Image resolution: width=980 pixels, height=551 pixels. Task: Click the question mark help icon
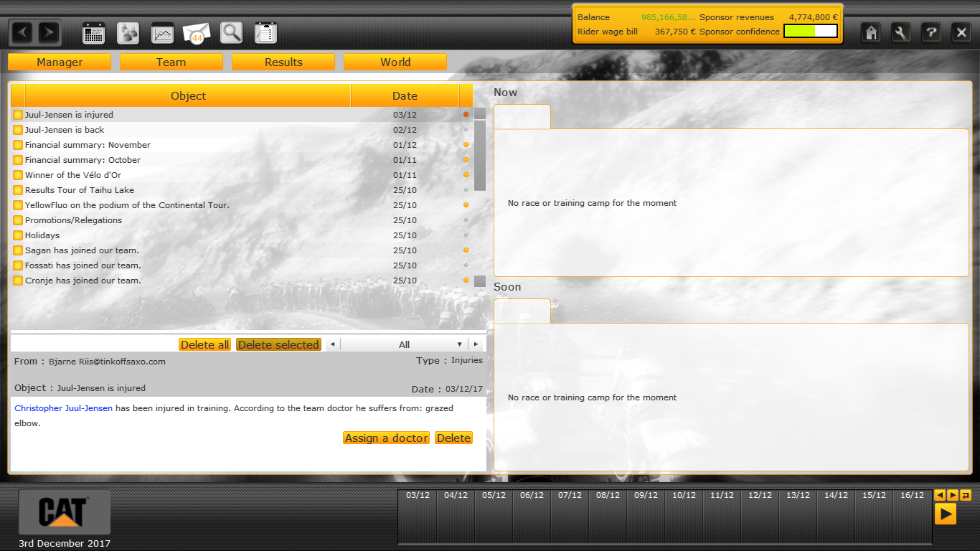[x=931, y=32]
